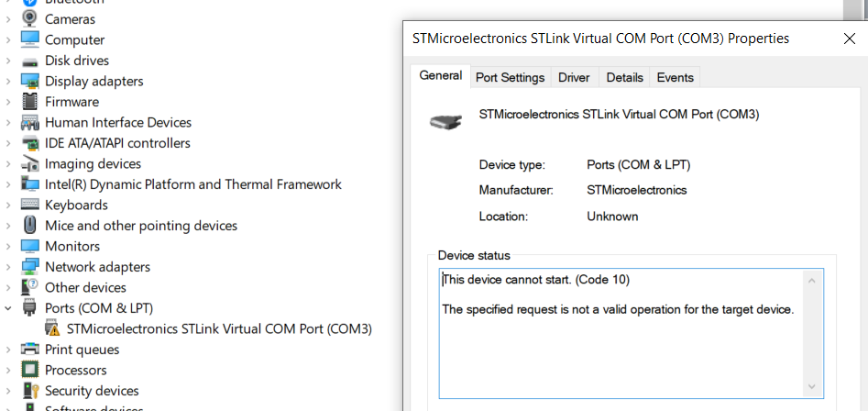
Task: Select the Imaging devices tree label
Action: [x=93, y=164]
